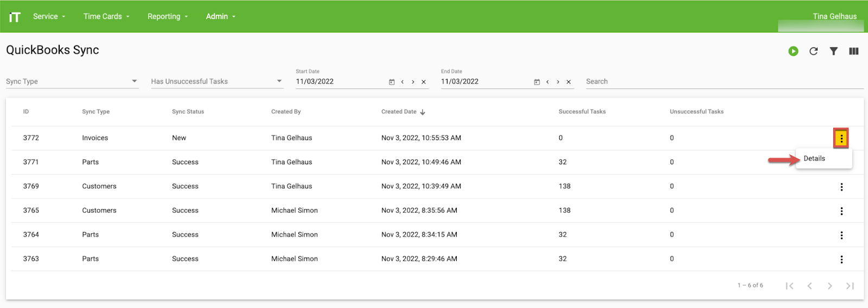868x308 pixels.
Task: Go to previous page of results
Action: [x=809, y=286]
